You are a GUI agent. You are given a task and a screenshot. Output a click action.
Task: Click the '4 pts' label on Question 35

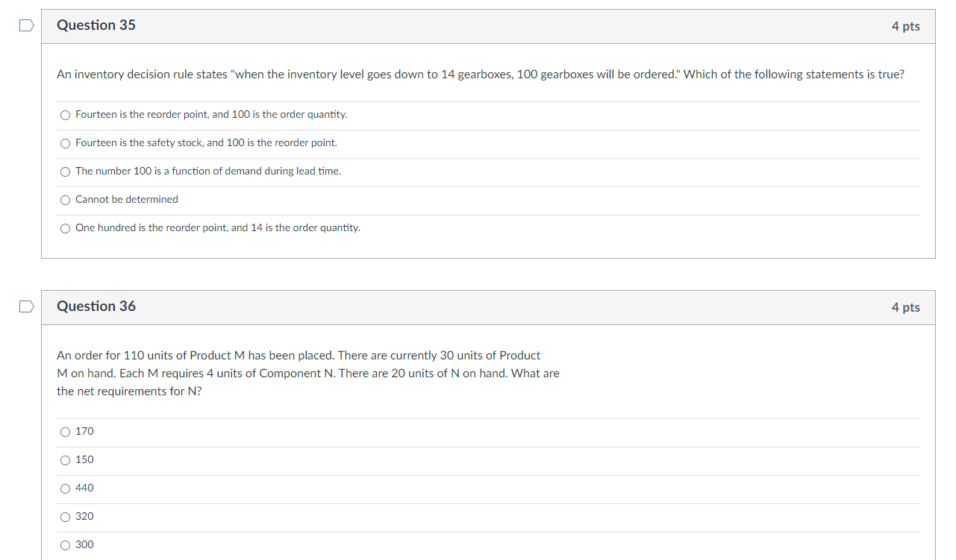(x=906, y=25)
